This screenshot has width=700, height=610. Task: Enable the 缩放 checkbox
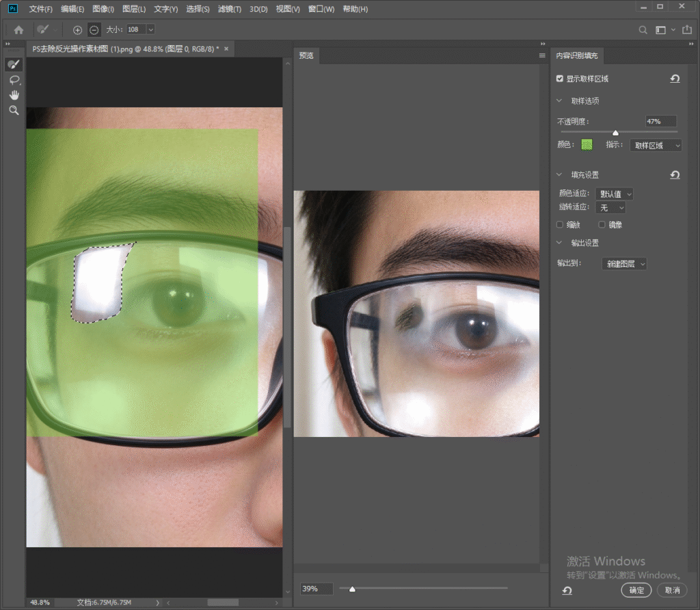(x=559, y=224)
